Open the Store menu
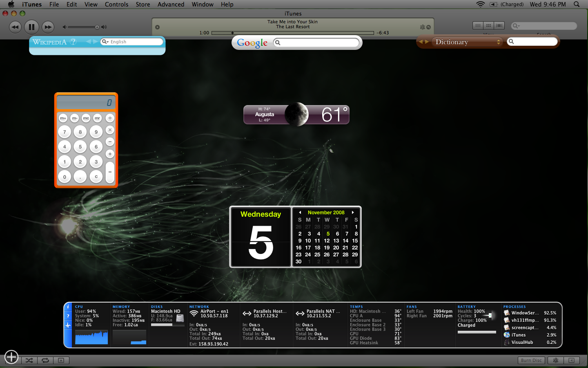588x368 pixels. click(x=143, y=4)
